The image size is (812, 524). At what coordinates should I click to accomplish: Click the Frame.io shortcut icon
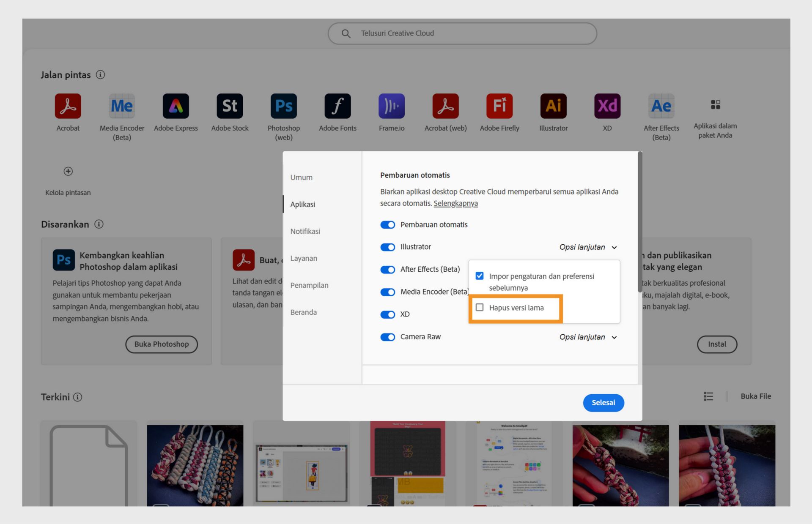point(391,106)
